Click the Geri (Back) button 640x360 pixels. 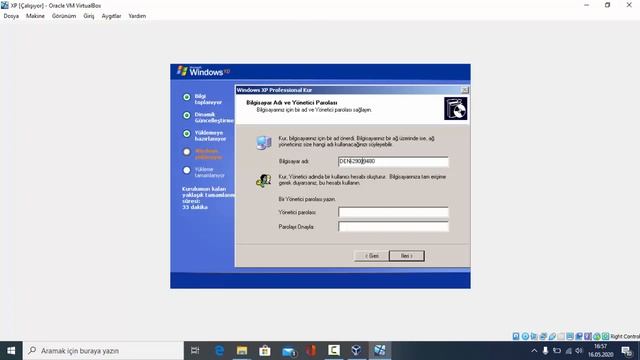click(371, 256)
